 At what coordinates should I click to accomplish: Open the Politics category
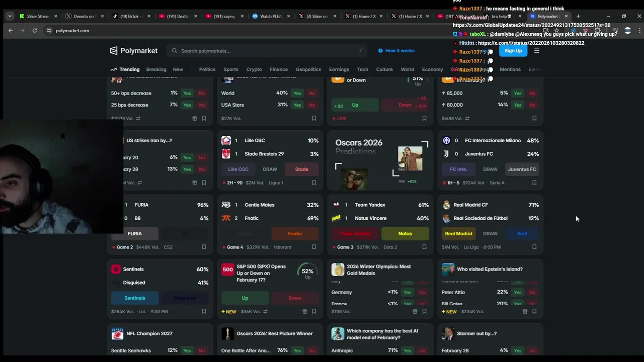[x=207, y=69]
